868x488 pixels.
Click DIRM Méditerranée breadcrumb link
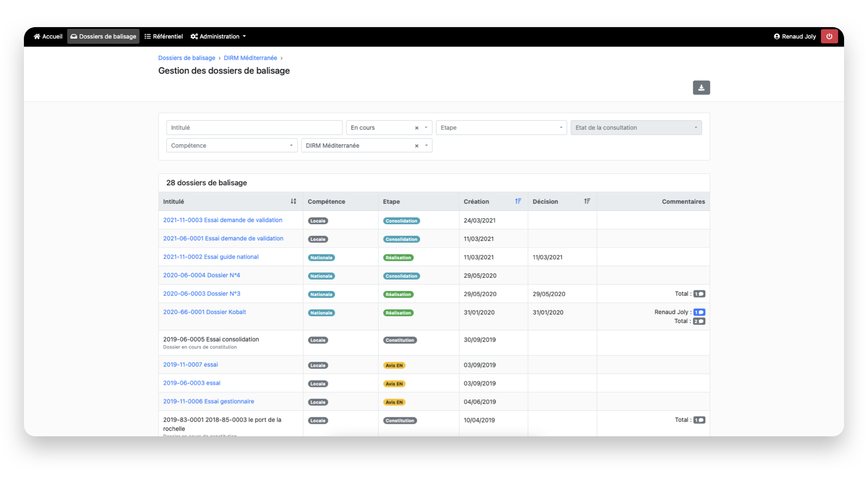pyautogui.click(x=250, y=58)
